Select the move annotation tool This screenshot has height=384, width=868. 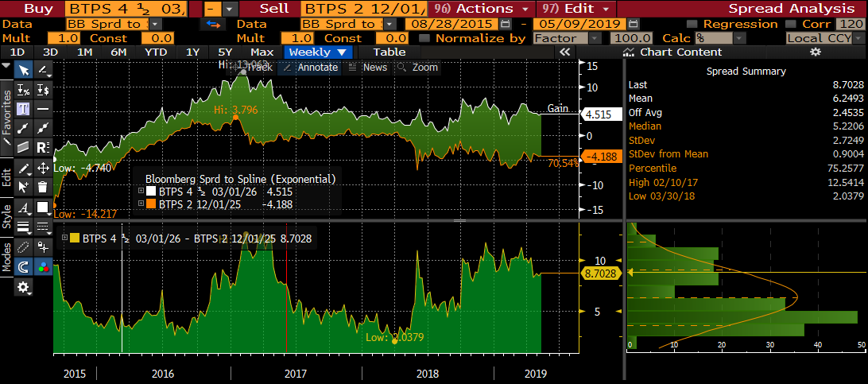43,169
